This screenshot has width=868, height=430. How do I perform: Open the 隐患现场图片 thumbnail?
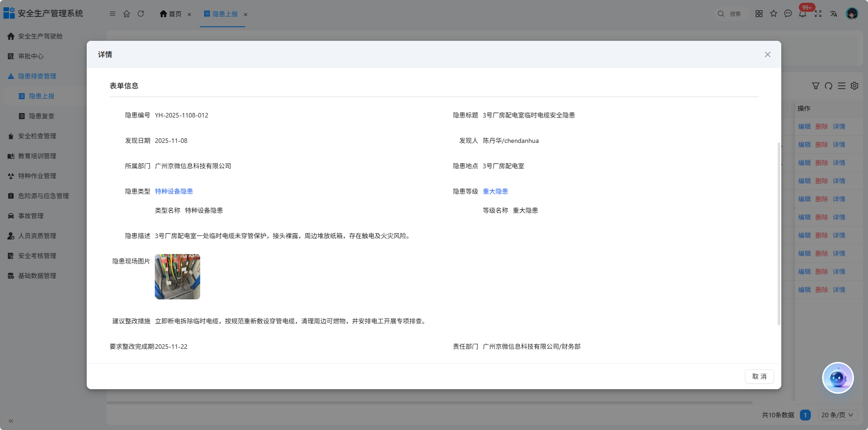(x=178, y=277)
